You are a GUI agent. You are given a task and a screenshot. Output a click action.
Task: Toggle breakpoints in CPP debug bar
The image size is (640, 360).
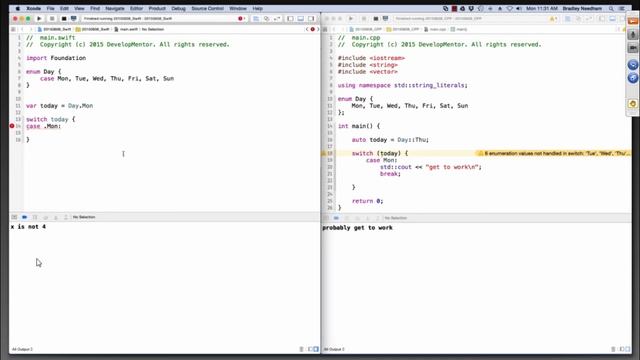pyautogui.click(x=336, y=218)
